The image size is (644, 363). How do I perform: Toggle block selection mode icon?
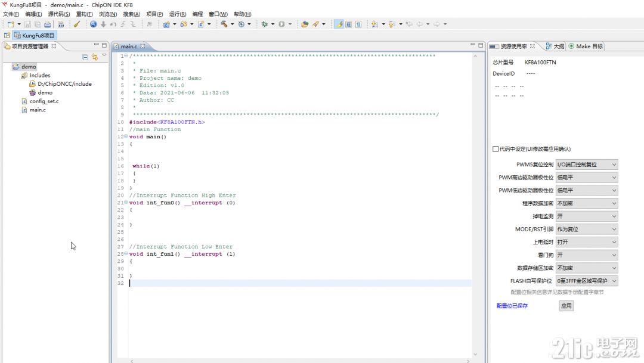pos(349,24)
